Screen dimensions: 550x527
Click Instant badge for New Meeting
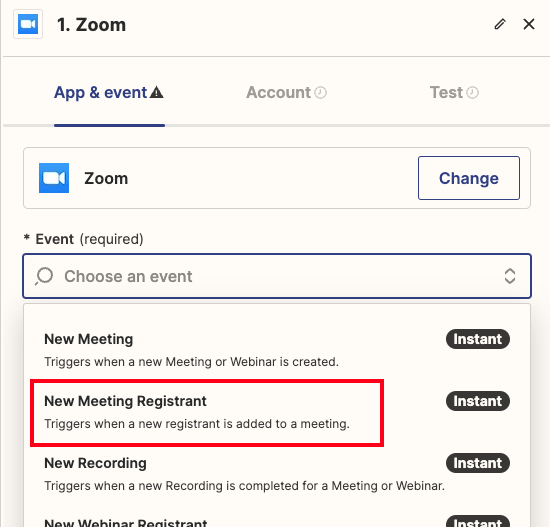point(478,339)
